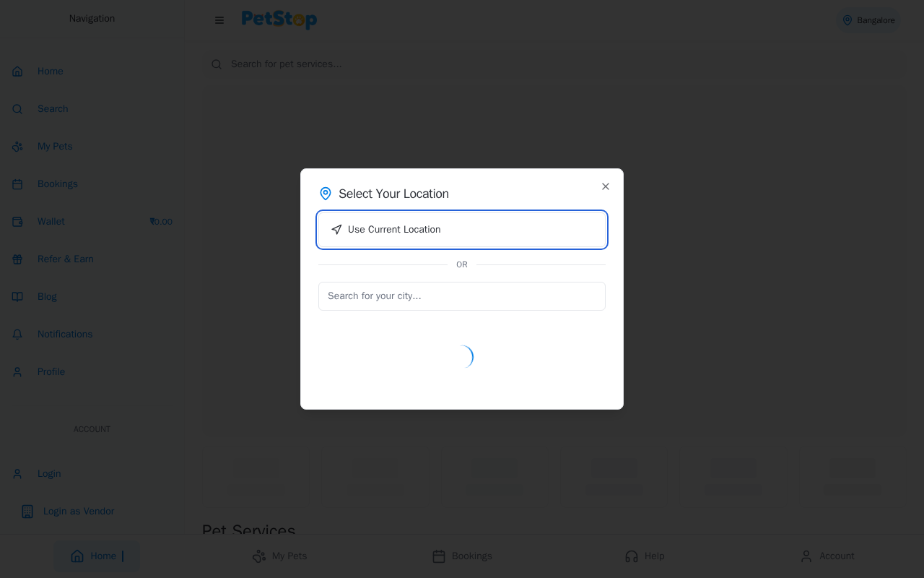
Task: Click the PetStop logo
Action: point(279,20)
